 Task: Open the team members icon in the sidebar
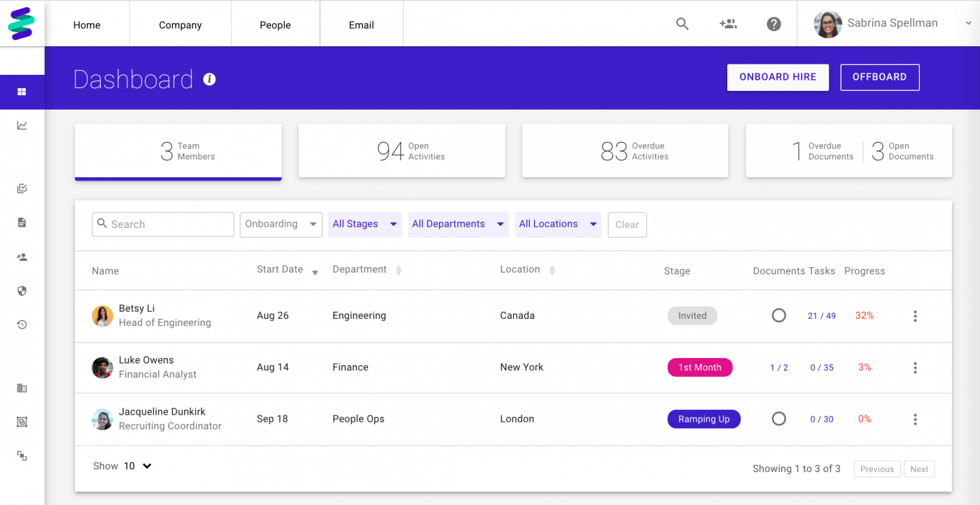[22, 257]
